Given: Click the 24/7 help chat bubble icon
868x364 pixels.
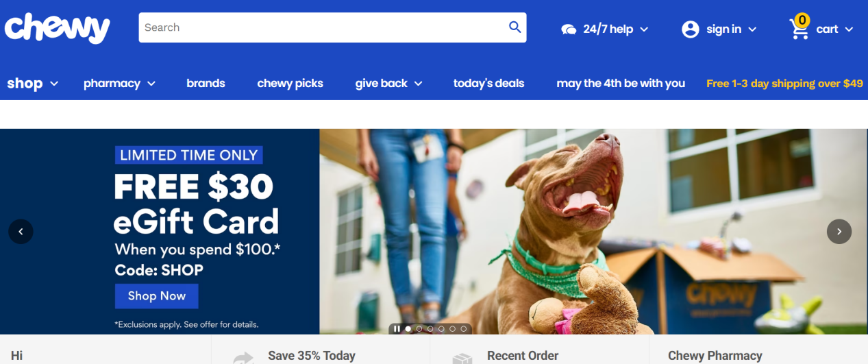Looking at the screenshot, I should pos(569,29).
